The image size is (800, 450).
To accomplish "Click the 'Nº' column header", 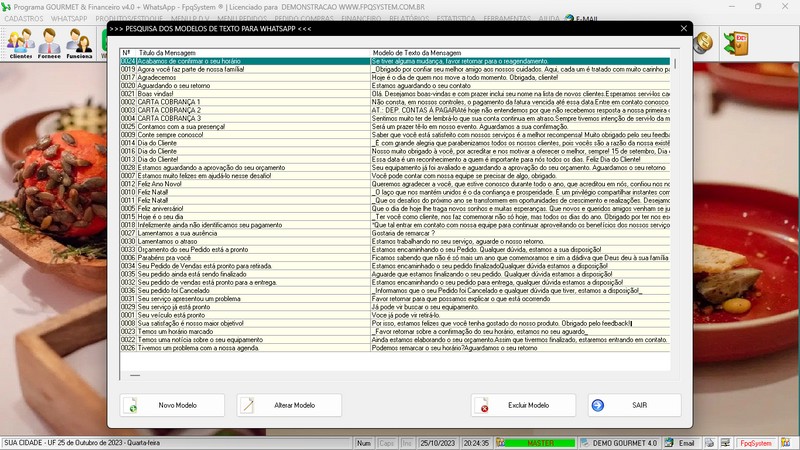I will tap(126, 53).
